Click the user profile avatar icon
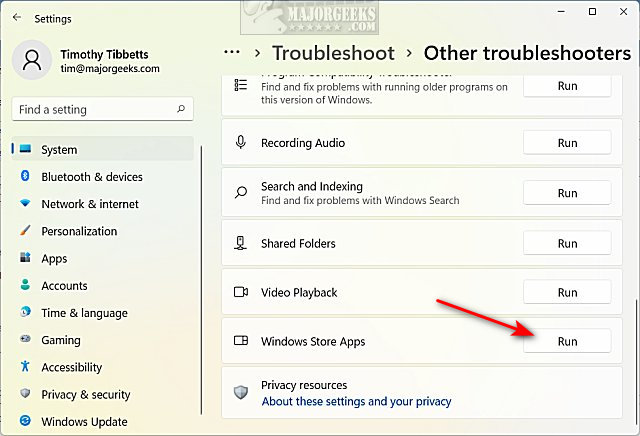Image resolution: width=640 pixels, height=436 pixels. (32, 60)
